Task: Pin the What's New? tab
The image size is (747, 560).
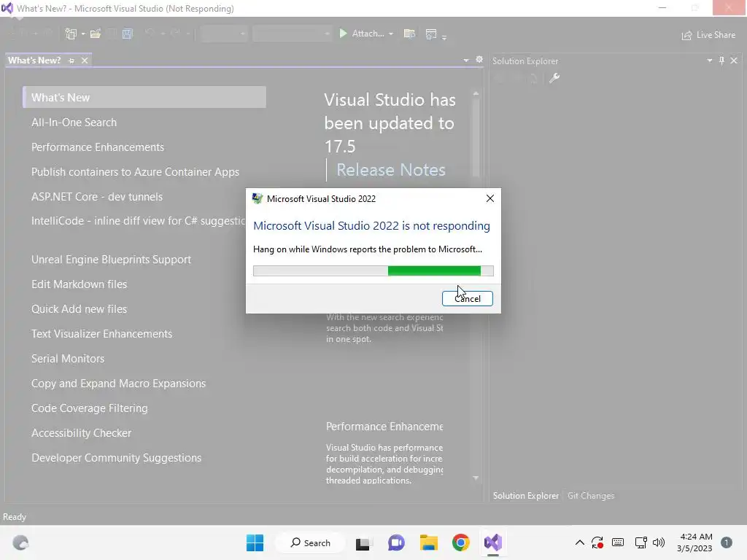Action: click(71, 61)
